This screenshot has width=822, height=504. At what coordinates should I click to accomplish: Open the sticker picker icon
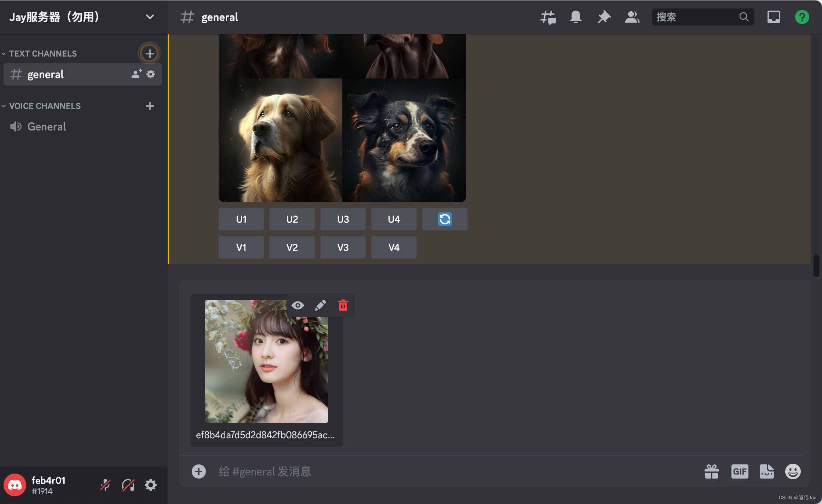766,471
